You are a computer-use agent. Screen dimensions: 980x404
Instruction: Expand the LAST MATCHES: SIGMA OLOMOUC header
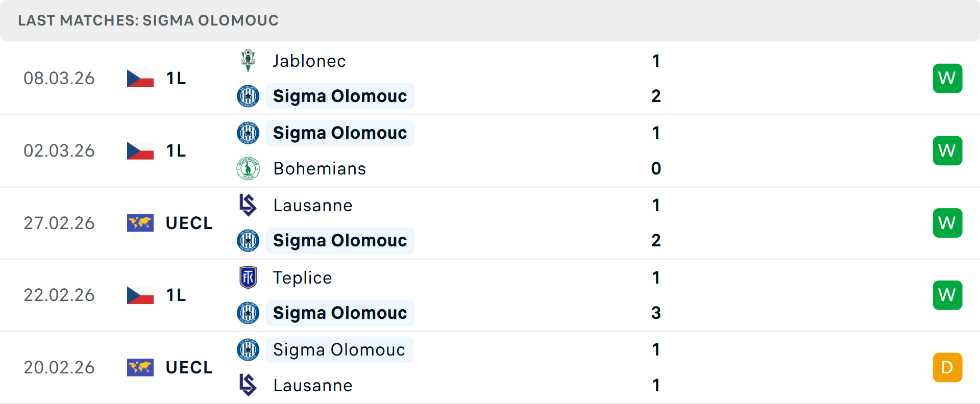[x=148, y=20]
